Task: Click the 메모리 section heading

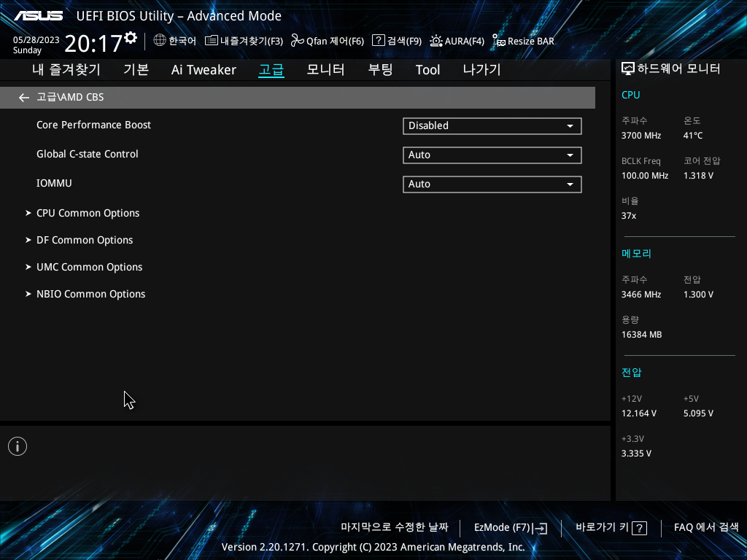Action: point(636,253)
